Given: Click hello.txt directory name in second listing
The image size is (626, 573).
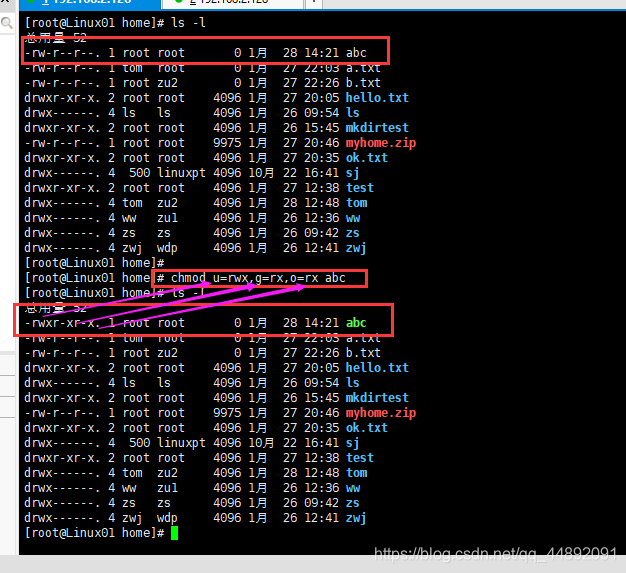Looking at the screenshot, I should coord(377,368).
